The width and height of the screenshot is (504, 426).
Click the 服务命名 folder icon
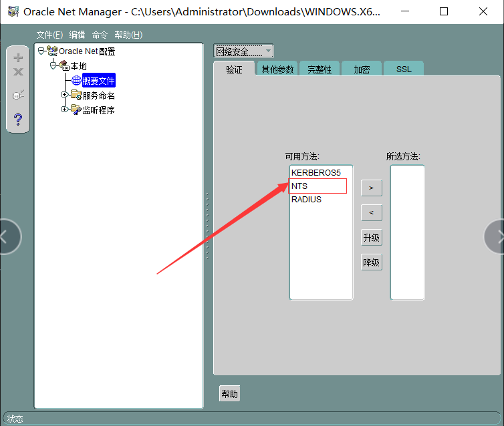[76, 95]
